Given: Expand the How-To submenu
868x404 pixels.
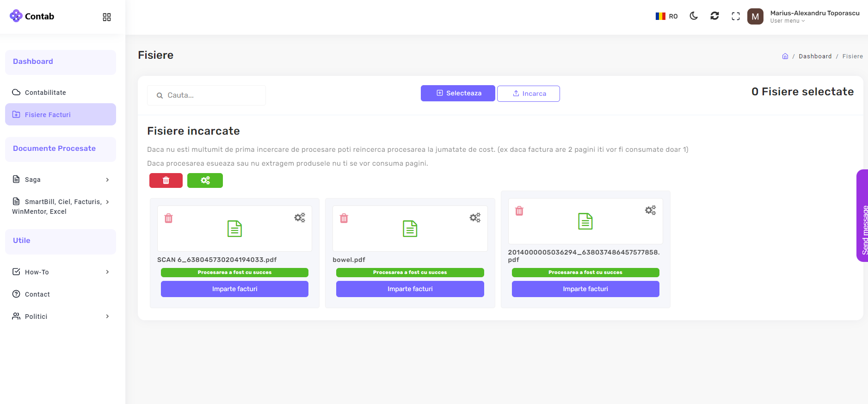Looking at the screenshot, I should 61,272.
